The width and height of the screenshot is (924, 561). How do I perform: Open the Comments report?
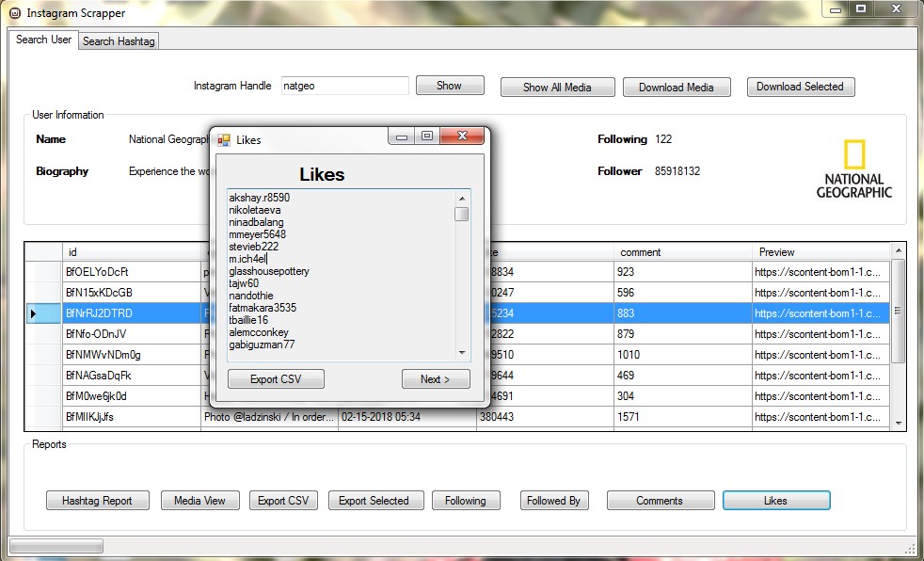[x=660, y=501]
